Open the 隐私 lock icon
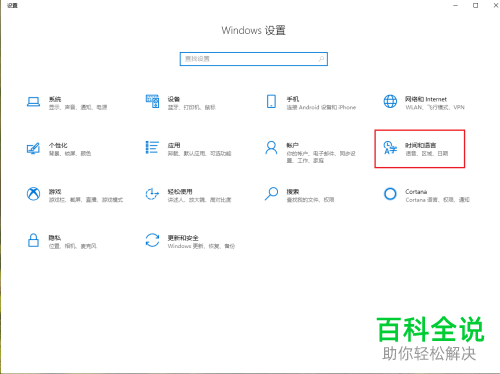This screenshot has height=374, width=500. point(33,240)
